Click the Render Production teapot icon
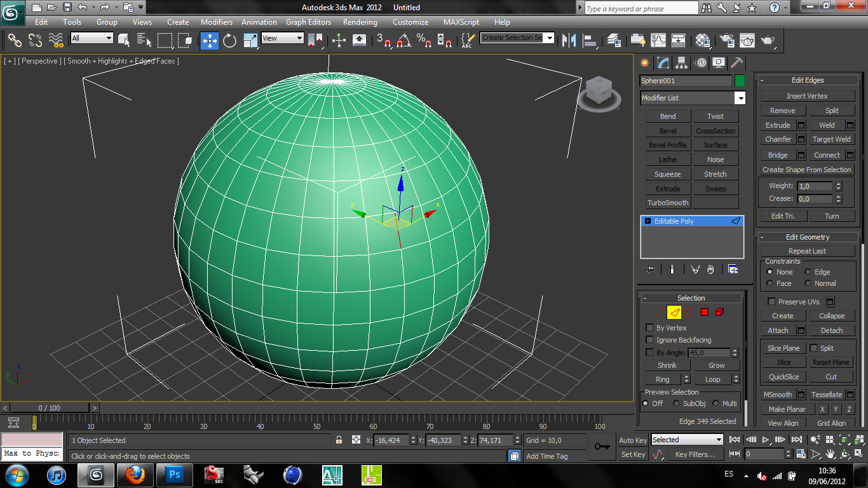This screenshot has height=488, width=868. pyautogui.click(x=768, y=41)
